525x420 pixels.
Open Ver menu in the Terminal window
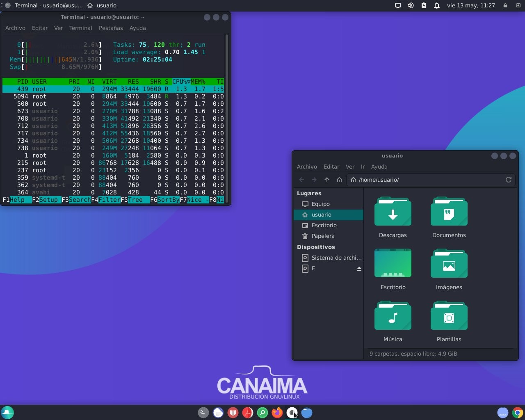click(58, 28)
